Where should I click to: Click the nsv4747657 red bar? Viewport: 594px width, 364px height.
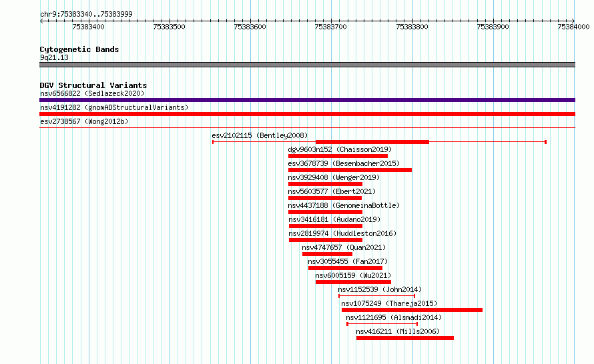coord(327,254)
